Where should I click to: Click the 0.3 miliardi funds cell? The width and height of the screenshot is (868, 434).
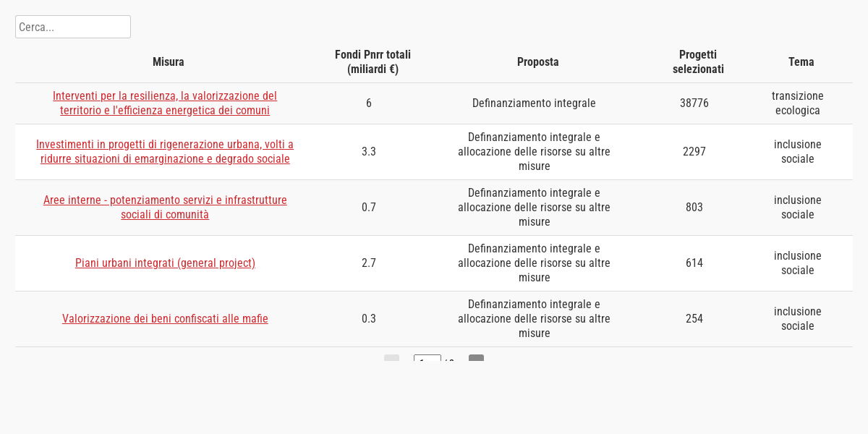point(369,319)
